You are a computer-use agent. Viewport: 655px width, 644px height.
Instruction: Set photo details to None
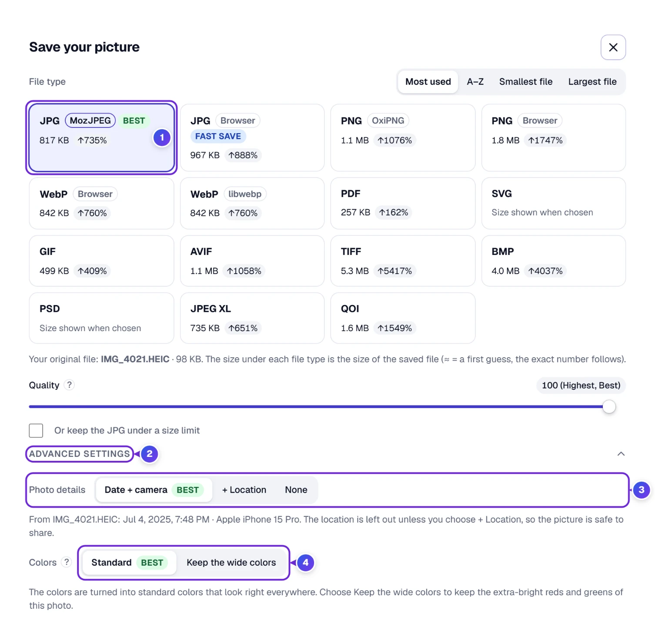click(296, 490)
